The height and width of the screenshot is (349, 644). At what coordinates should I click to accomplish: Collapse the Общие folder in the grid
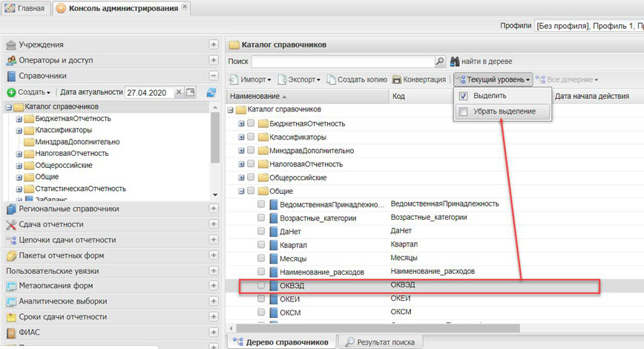tap(241, 191)
